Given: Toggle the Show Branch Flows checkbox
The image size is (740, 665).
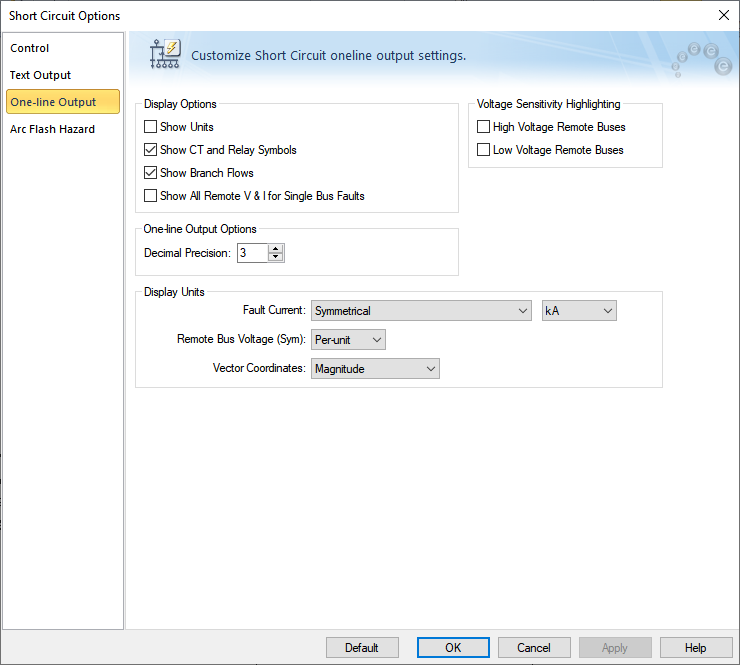Looking at the screenshot, I should point(151,173).
